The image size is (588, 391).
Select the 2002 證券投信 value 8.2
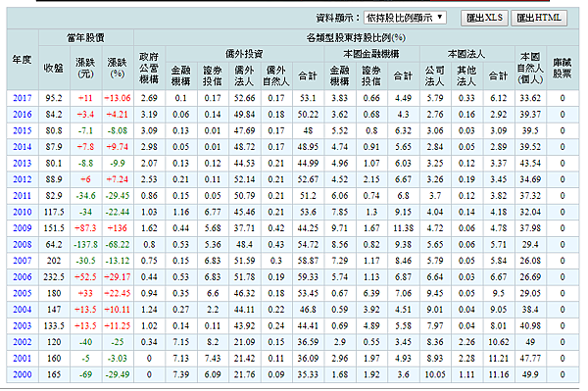213,342
